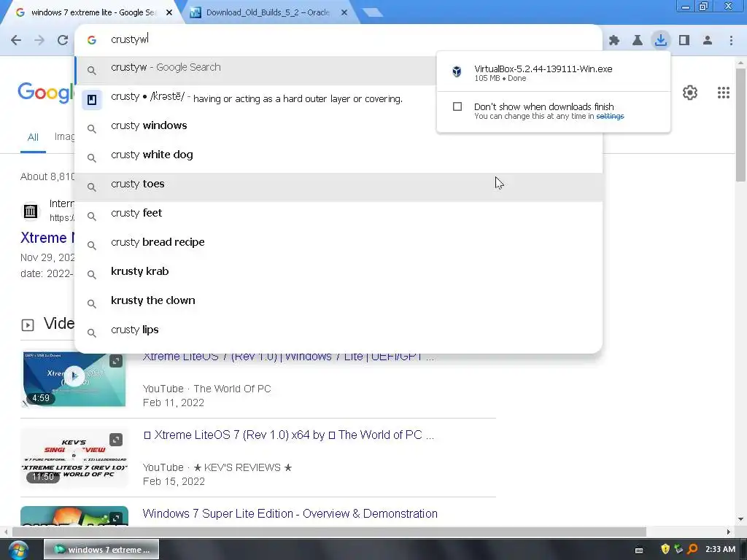Click the dictionary bookmark icon for crusty

pyautogui.click(x=92, y=99)
